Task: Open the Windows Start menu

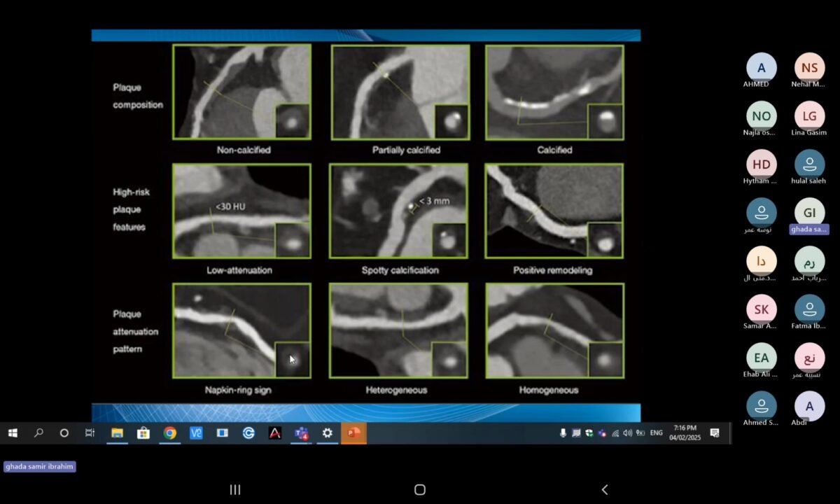Action: 13,433
